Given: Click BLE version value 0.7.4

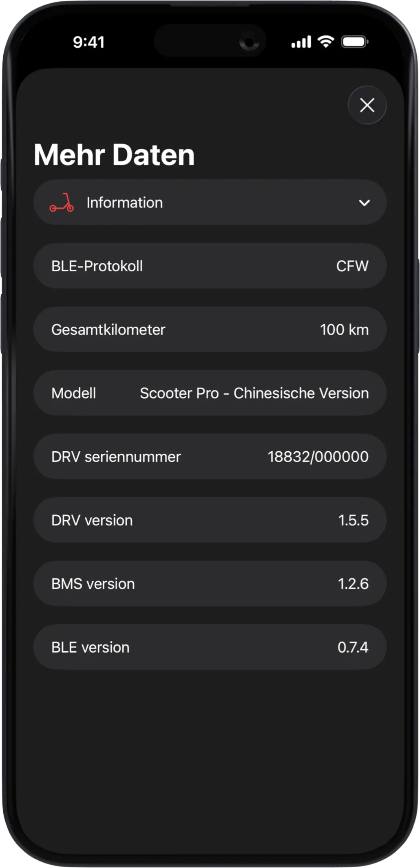Looking at the screenshot, I should pos(353,648).
